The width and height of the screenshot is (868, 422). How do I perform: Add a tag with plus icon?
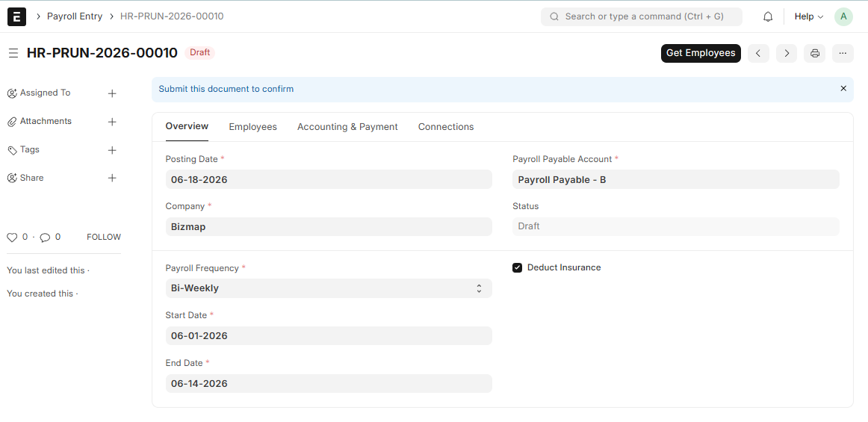[112, 150]
